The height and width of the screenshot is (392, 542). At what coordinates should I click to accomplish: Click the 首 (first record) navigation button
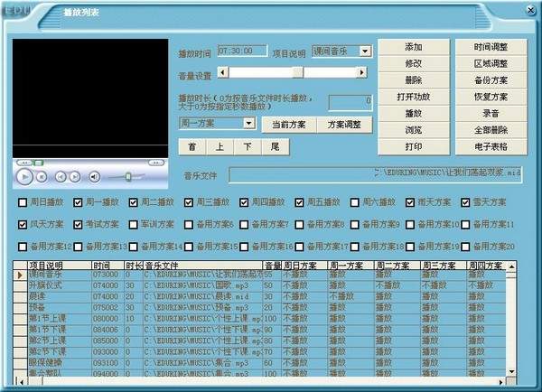[192, 146]
